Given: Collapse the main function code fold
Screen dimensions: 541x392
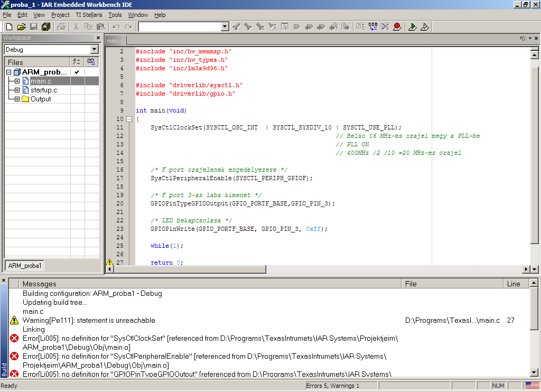Looking at the screenshot, I should (x=129, y=119).
